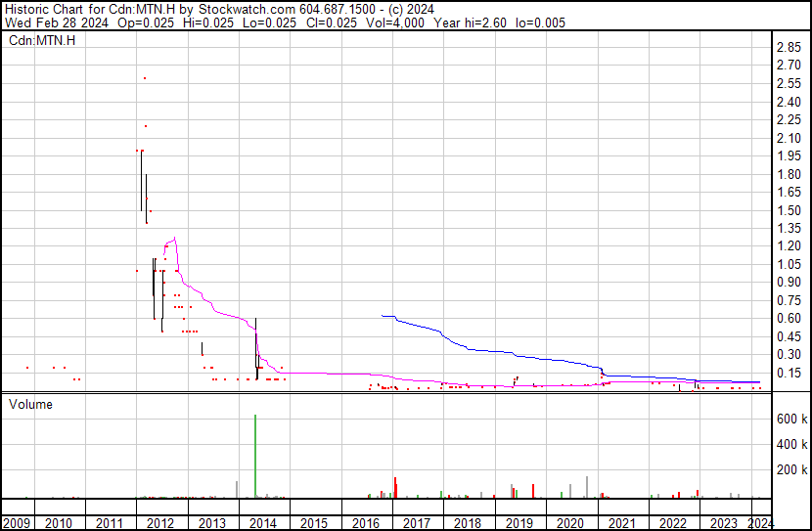This screenshot has height=531, width=812.
Task: Click the 2013 year label
Action: click(x=212, y=523)
